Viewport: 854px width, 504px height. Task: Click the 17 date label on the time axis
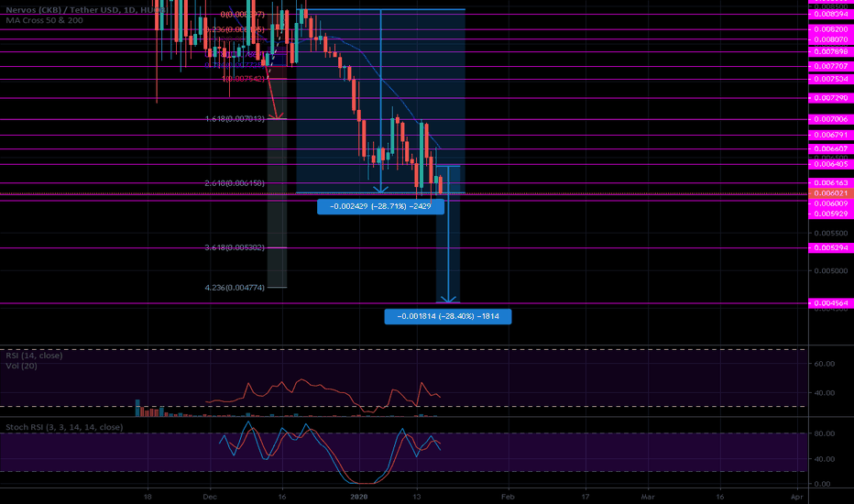(585, 497)
